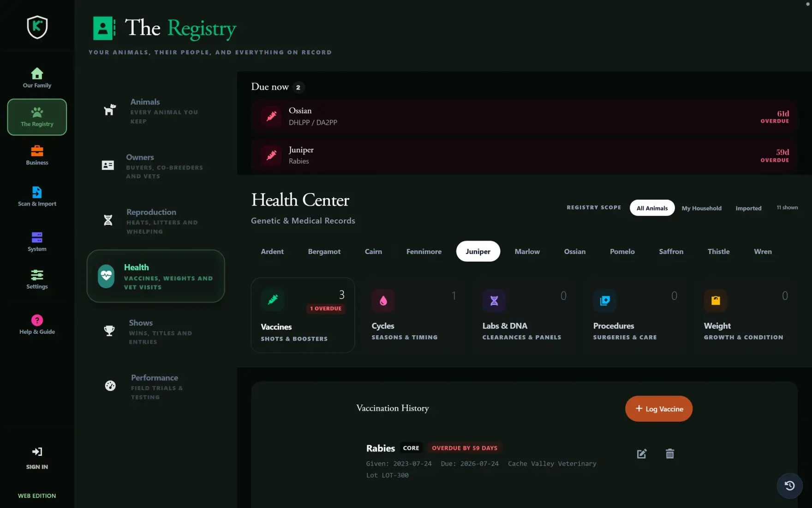812x508 pixels.
Task: Open Performance section
Action: (x=155, y=386)
